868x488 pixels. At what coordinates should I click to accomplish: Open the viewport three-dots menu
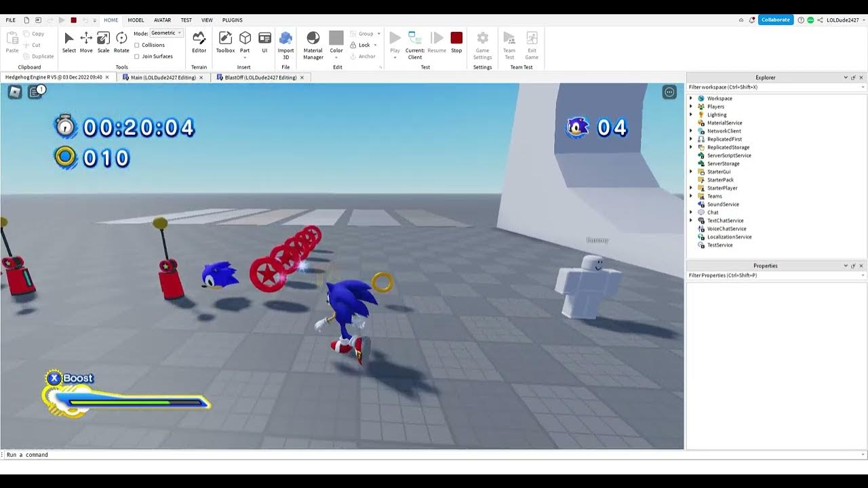pyautogui.click(x=669, y=92)
